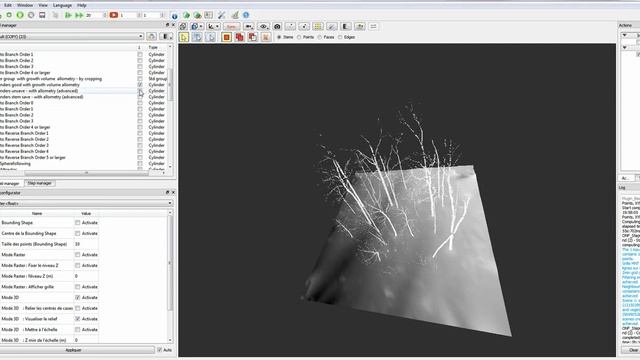The height and width of the screenshot is (360, 640).
Task: Click the red-and-white overlapping squares icon
Action: click(253, 37)
